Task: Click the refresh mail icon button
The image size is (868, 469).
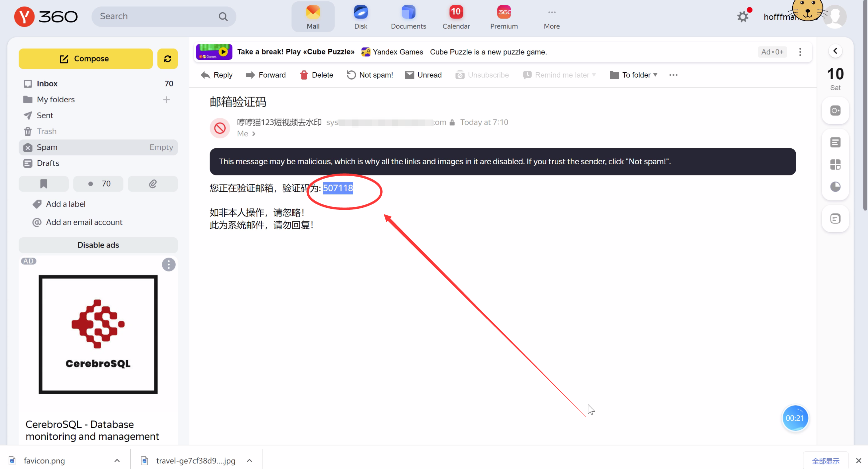Action: (x=168, y=59)
